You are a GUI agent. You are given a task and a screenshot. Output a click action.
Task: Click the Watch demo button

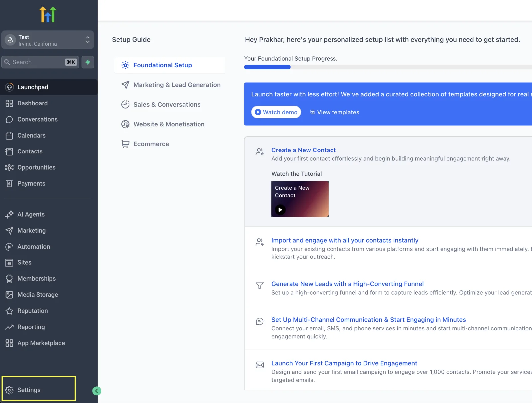pyautogui.click(x=276, y=112)
